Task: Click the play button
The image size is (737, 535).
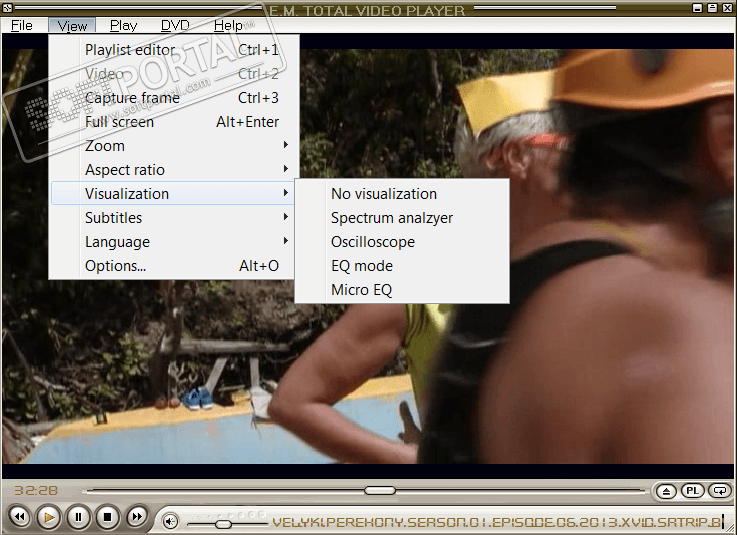Action: [x=49, y=517]
